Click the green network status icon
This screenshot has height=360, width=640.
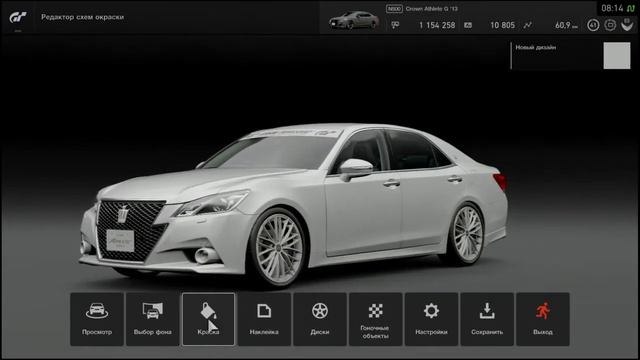tap(631, 8)
